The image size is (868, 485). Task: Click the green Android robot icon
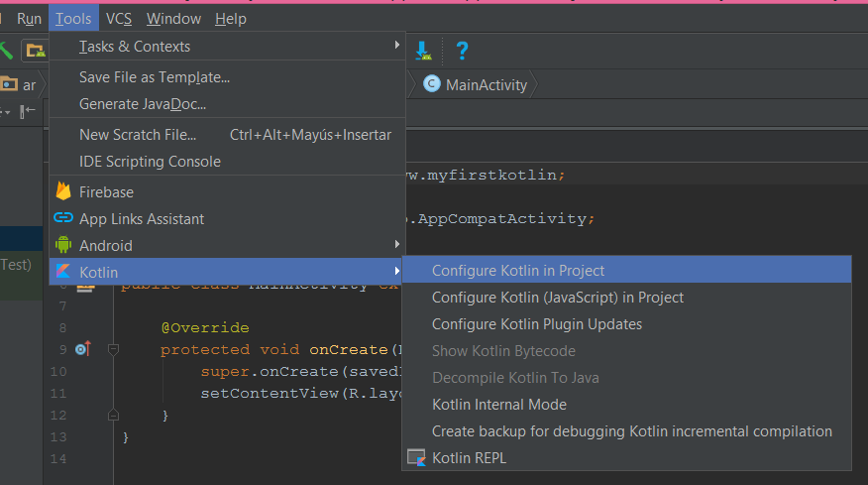tap(63, 244)
